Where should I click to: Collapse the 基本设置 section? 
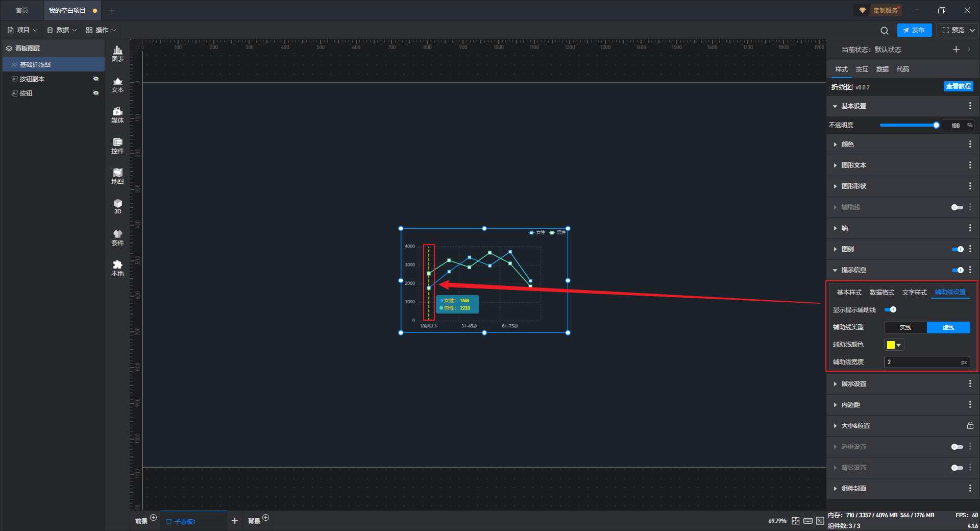[835, 106]
